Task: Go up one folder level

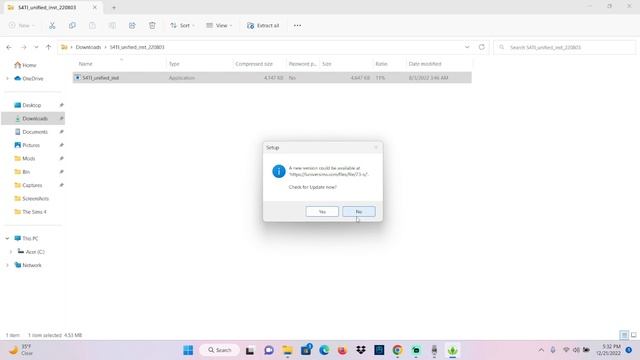Action: (x=49, y=47)
